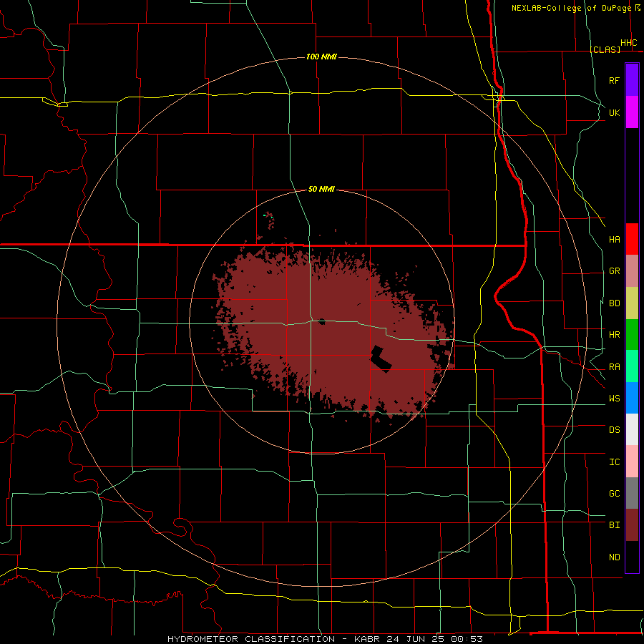Click the radar site dot at echo center
This screenshot has height=644, width=644.
pyautogui.click(x=321, y=321)
